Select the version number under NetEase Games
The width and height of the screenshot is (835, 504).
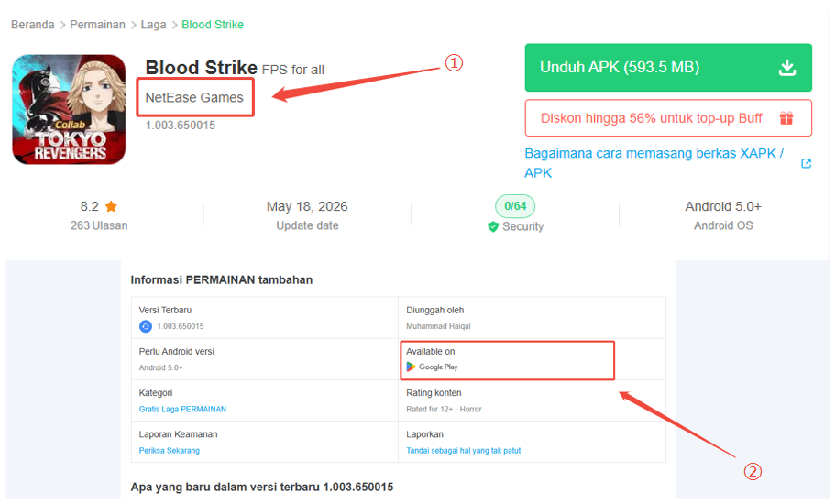click(x=181, y=125)
